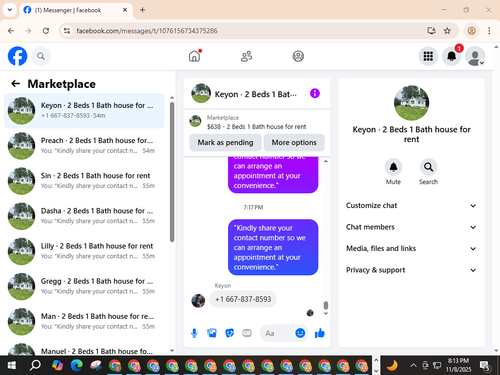Image resolution: width=500 pixels, height=375 pixels.
Task: Expand Media, files and links section
Action: (x=411, y=248)
